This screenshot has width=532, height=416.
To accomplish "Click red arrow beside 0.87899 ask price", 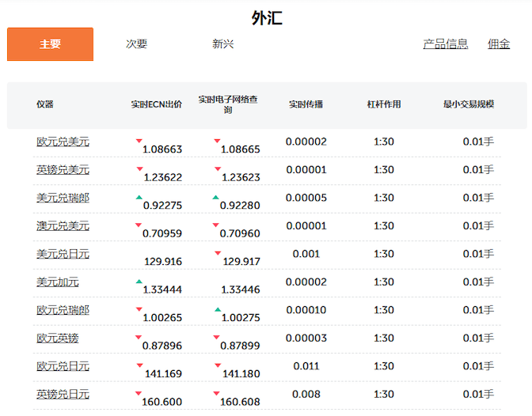I will coord(216,338).
